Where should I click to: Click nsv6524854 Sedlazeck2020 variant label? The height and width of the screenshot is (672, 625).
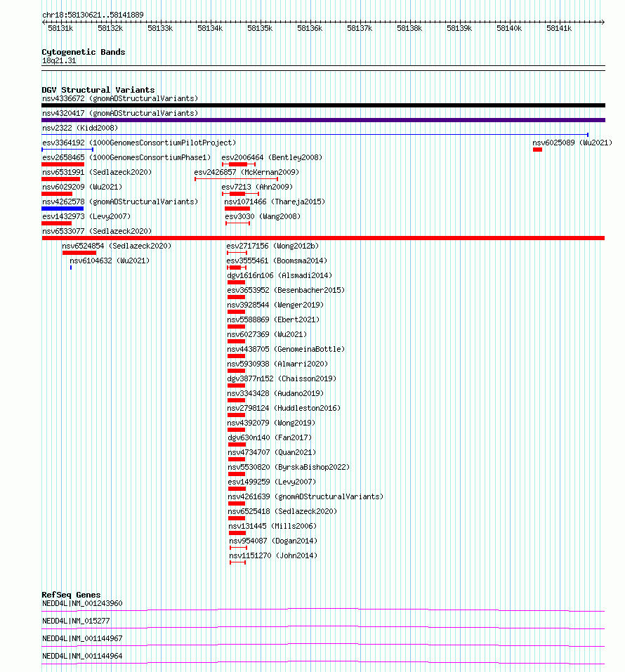point(117,246)
